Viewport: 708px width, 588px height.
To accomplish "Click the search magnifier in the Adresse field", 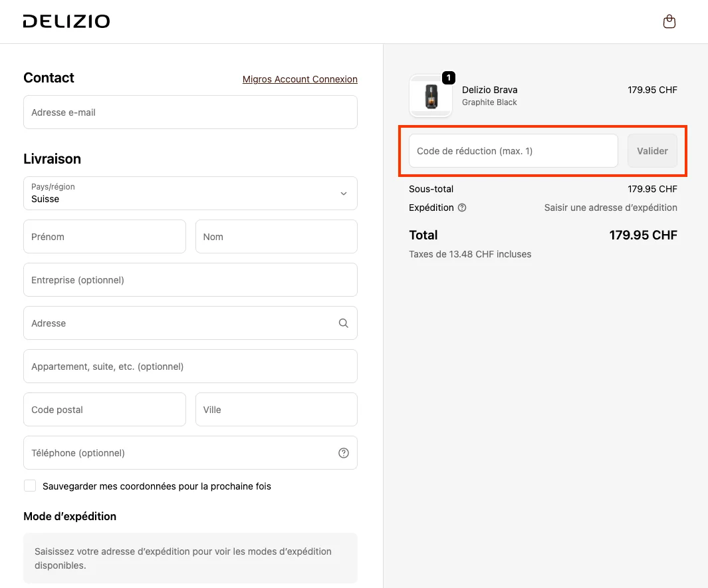I will [x=343, y=323].
